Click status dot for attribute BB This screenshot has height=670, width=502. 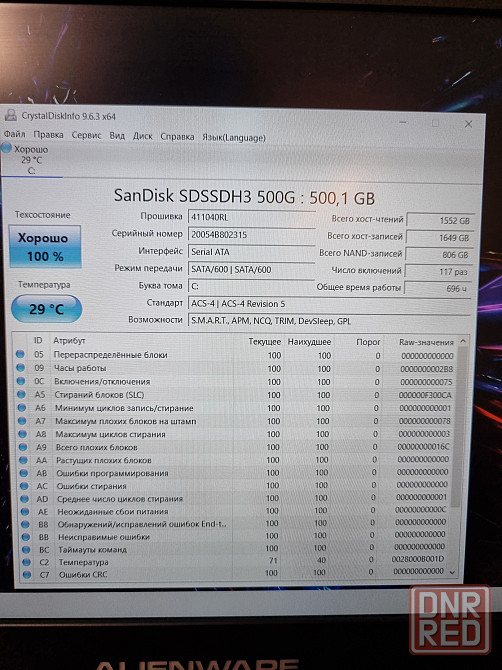pyautogui.click(x=26, y=537)
